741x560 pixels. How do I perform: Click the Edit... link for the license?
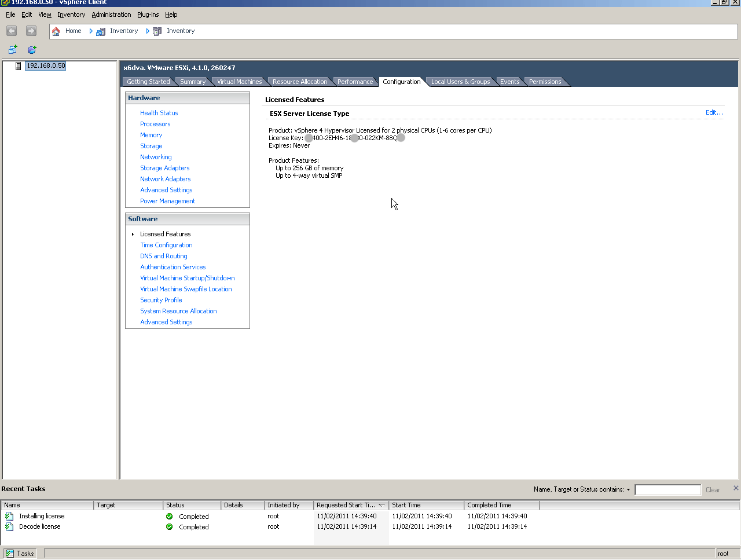[x=714, y=112]
